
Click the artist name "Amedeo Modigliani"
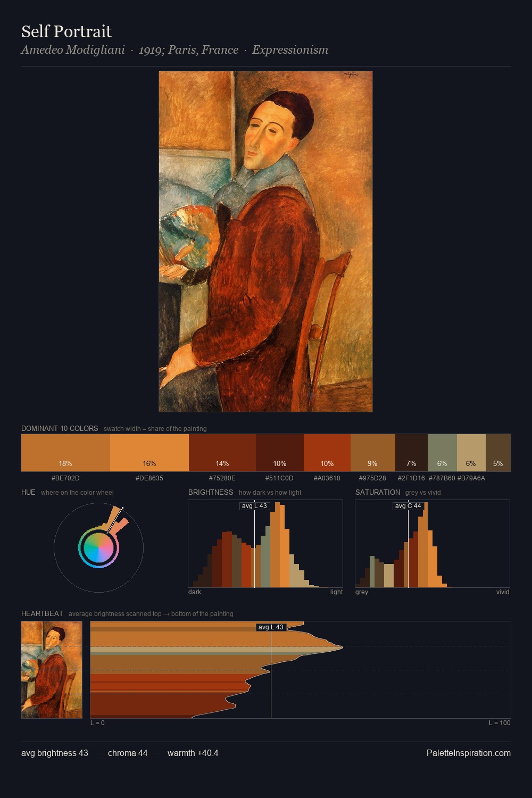click(73, 50)
